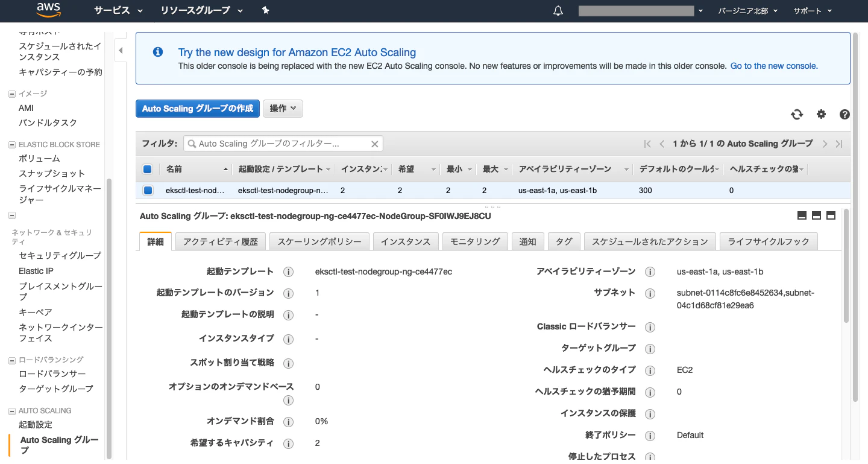Screen dimensions: 868x464
Task: Refresh the Auto Scaling groups list
Action: pos(797,114)
